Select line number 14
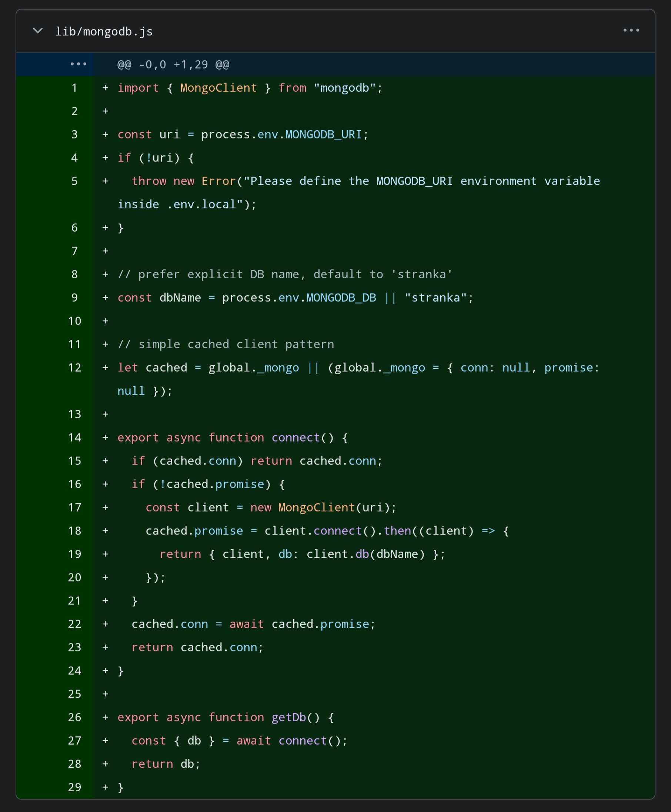The width and height of the screenshot is (671, 812). click(74, 438)
